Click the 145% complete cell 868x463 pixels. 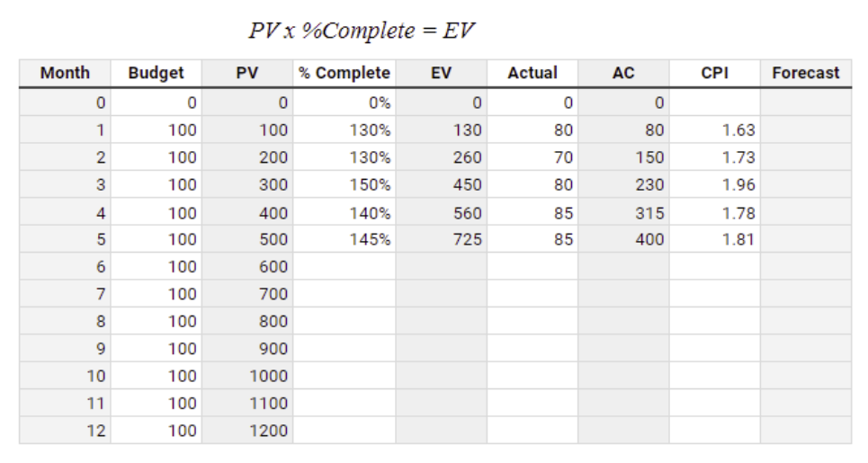[345, 239]
